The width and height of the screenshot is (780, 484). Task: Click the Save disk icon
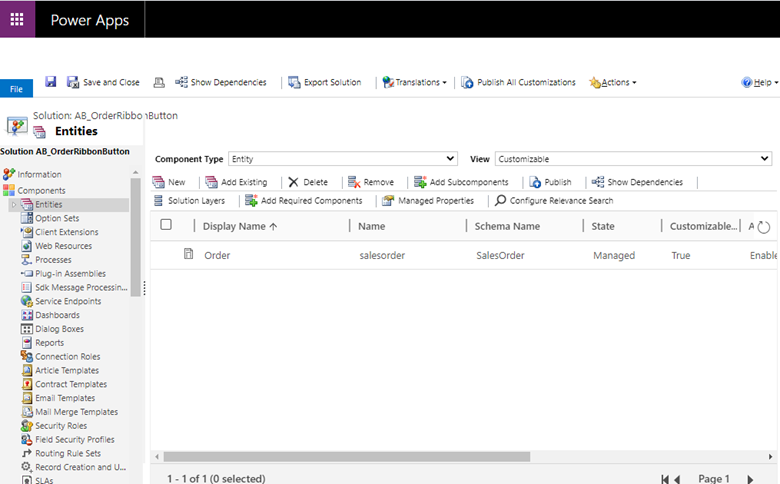point(51,82)
